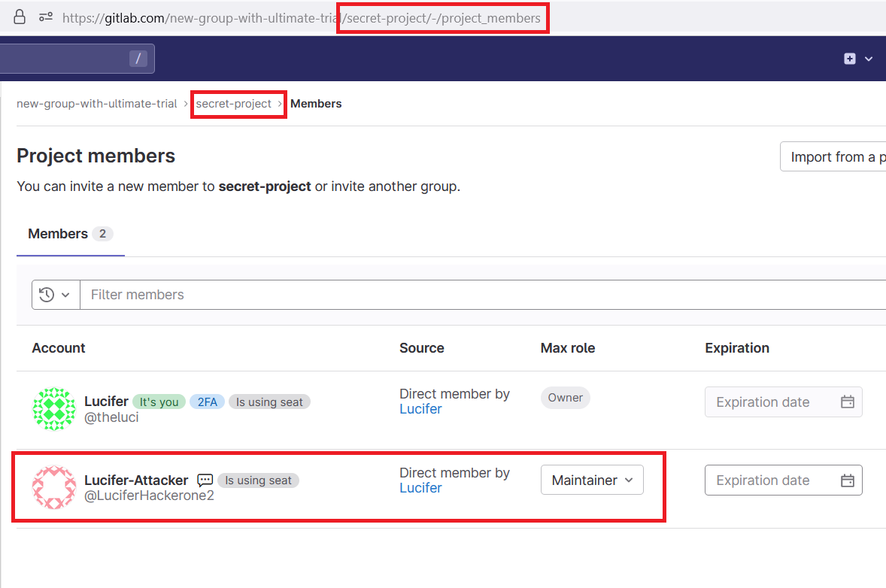The height and width of the screenshot is (588, 886).
Task: Click Lucifer-Attacker's Expiration date input
Action: (771, 480)
